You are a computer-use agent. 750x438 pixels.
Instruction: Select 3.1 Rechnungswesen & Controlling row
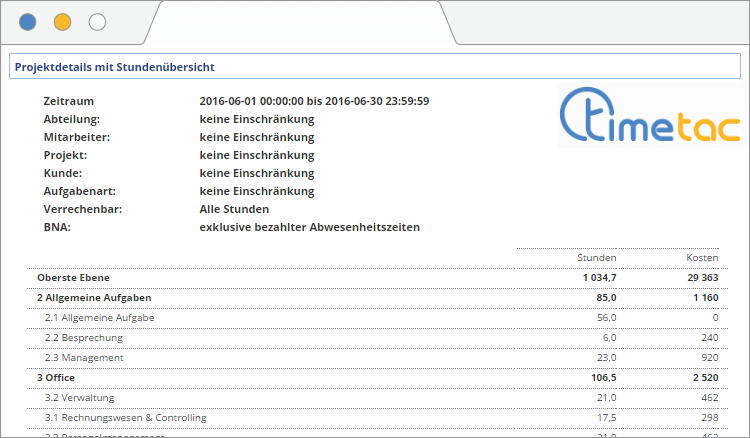(x=125, y=417)
